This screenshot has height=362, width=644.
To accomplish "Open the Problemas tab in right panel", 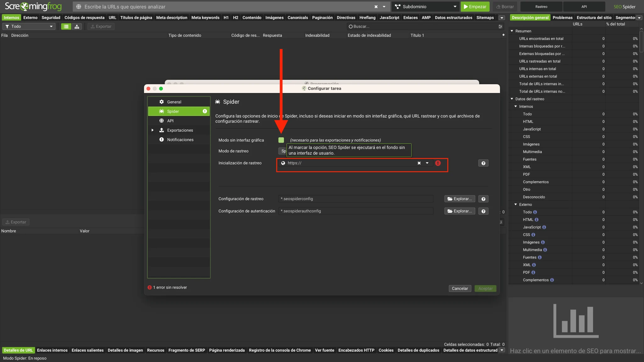I will (563, 18).
